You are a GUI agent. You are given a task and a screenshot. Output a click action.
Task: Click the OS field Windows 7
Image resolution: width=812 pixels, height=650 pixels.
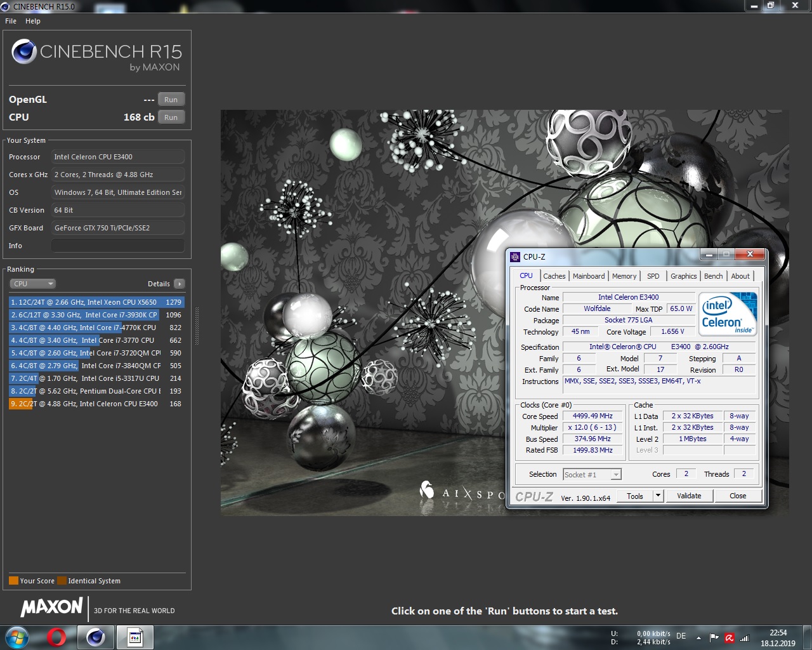click(x=118, y=192)
